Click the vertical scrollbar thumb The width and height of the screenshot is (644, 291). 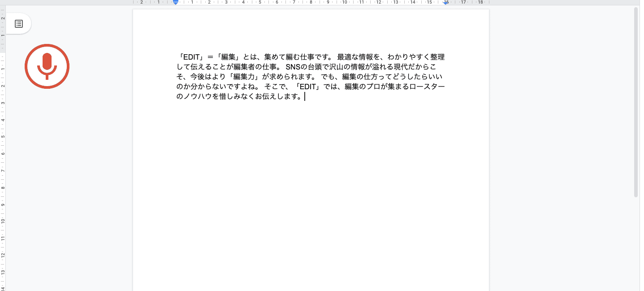(636, 102)
